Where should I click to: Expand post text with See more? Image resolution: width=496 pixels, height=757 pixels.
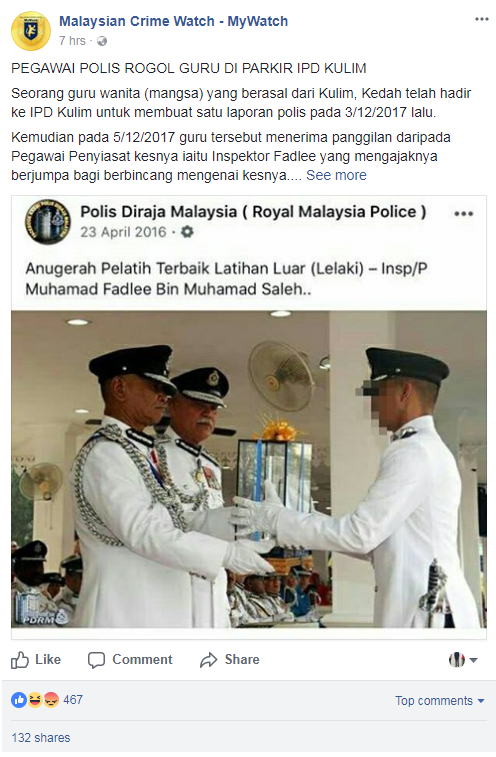tap(336, 175)
